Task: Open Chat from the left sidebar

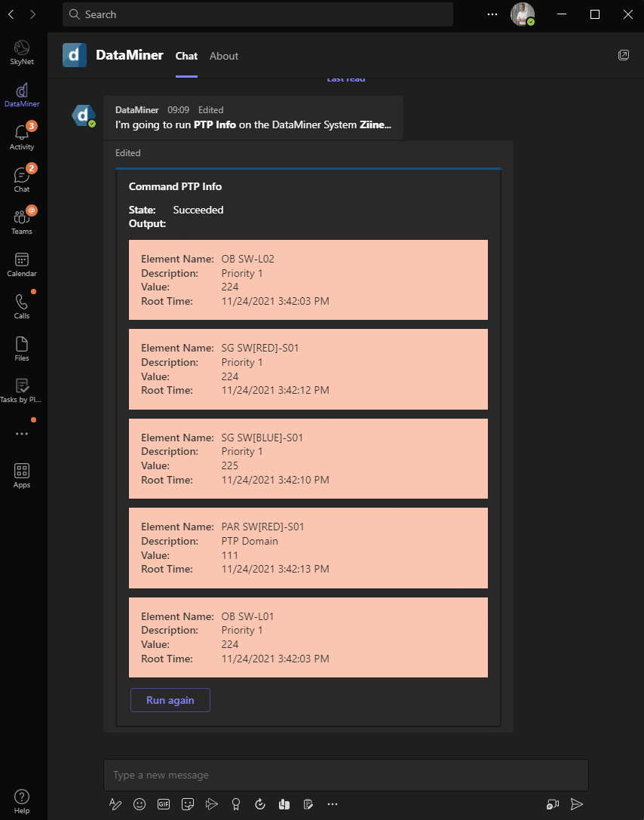Action: coord(22,180)
